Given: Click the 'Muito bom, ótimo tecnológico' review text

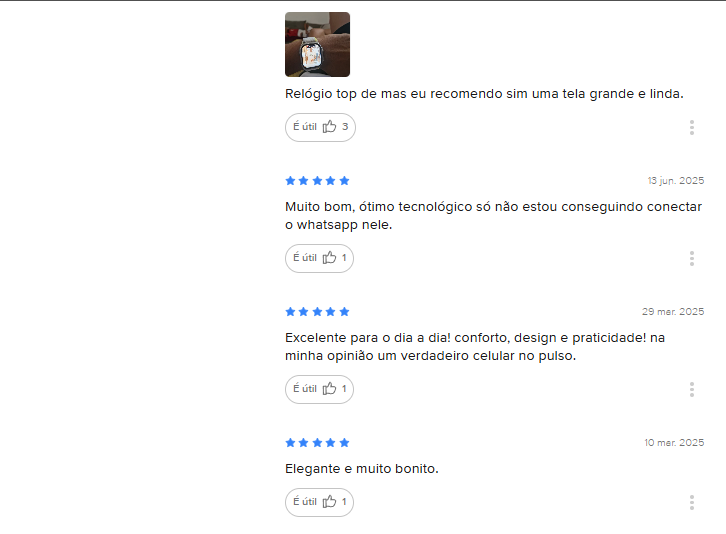Looking at the screenshot, I should 494,216.
